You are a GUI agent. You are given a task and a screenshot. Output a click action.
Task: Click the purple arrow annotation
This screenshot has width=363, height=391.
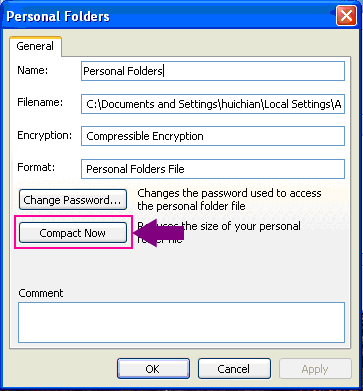(158, 232)
